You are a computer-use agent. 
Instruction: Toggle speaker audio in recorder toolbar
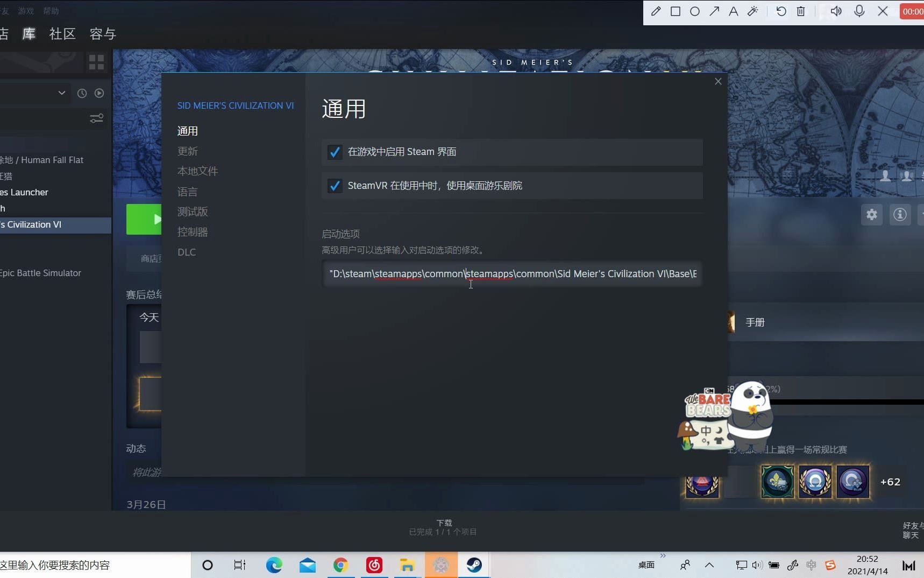[x=836, y=11]
